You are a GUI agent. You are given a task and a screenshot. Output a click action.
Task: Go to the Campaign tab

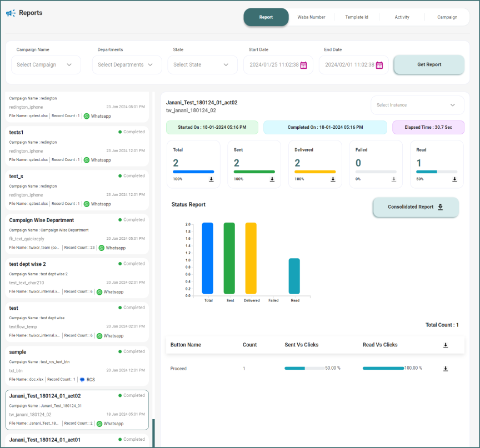(x=447, y=17)
